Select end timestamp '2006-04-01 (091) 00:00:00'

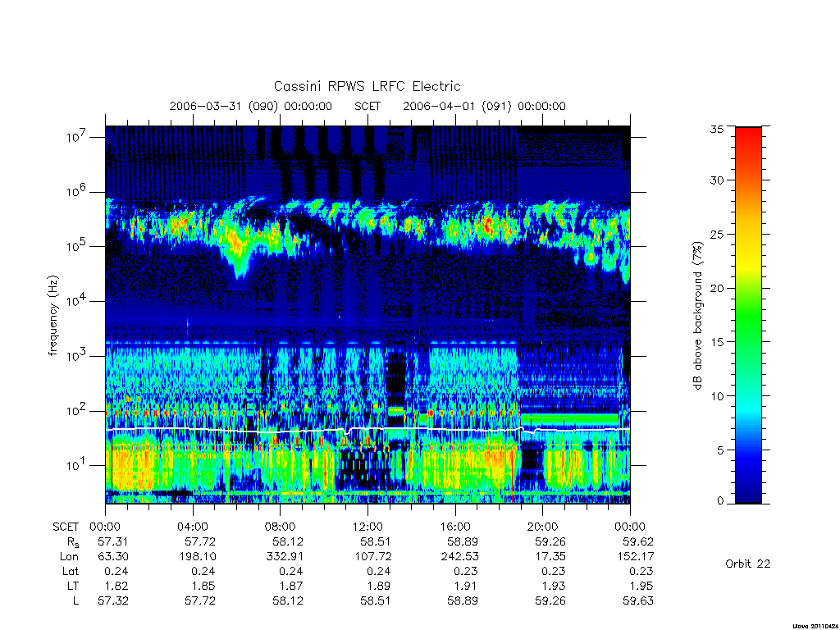(x=484, y=106)
